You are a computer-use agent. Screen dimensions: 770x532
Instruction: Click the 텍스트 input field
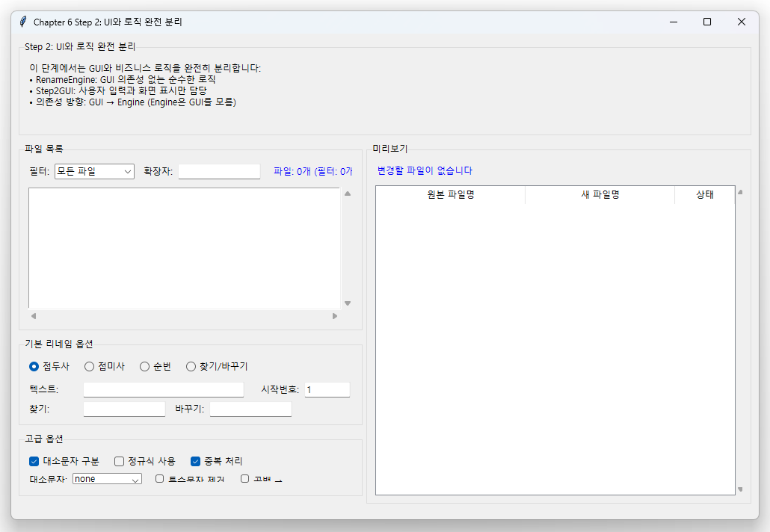(163, 389)
